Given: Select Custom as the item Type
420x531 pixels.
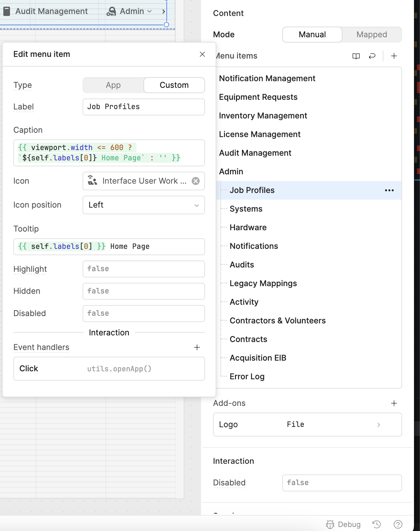Looking at the screenshot, I should pyautogui.click(x=174, y=85).
